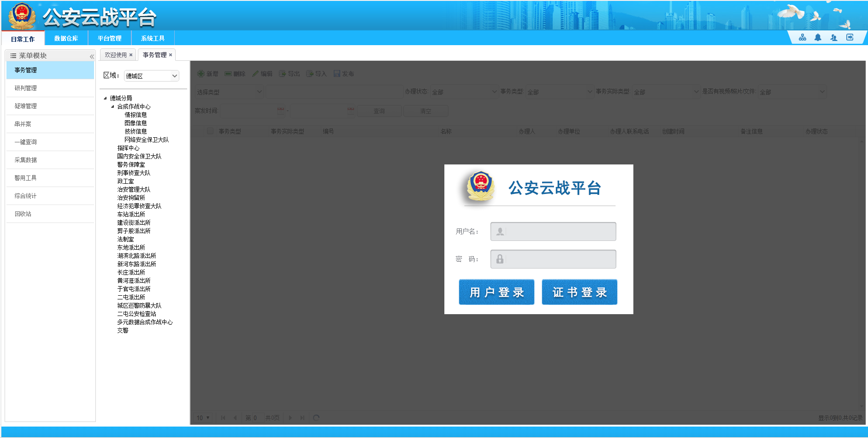Click the dimmed 清空 clear button
Screen dimensions: 868x439
click(426, 111)
